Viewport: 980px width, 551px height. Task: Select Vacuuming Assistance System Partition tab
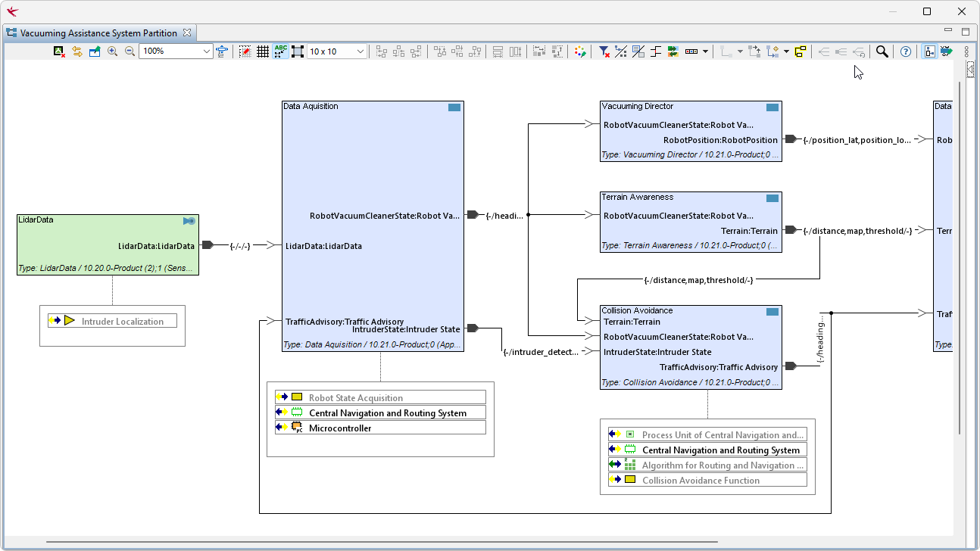pos(98,33)
